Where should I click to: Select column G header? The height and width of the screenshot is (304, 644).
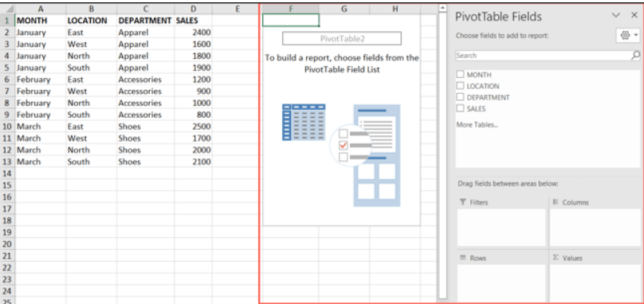pos(344,8)
